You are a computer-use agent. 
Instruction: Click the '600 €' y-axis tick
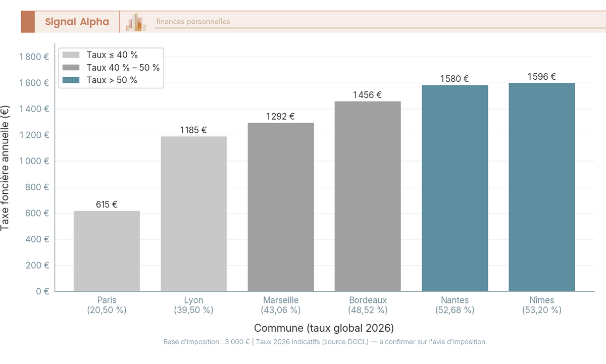pos(37,213)
